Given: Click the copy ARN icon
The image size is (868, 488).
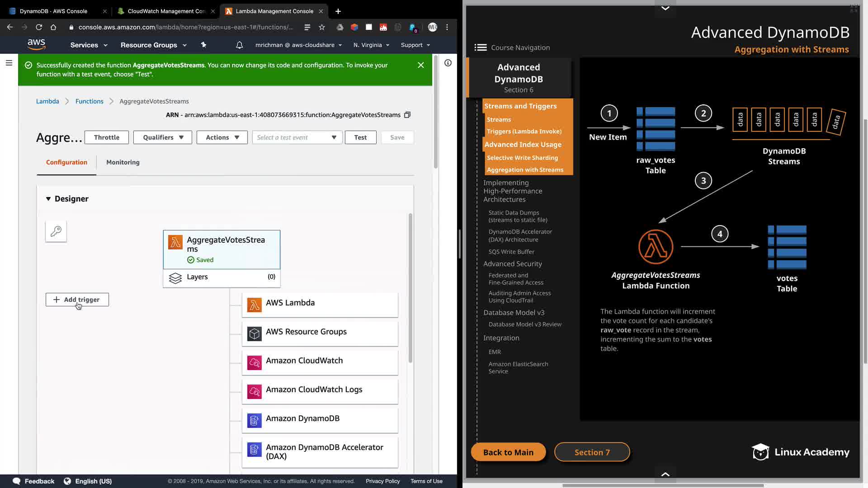Looking at the screenshot, I should coord(407,115).
